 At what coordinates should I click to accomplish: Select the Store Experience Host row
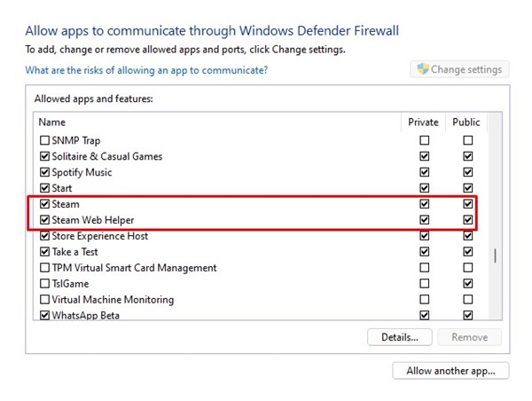(x=102, y=236)
